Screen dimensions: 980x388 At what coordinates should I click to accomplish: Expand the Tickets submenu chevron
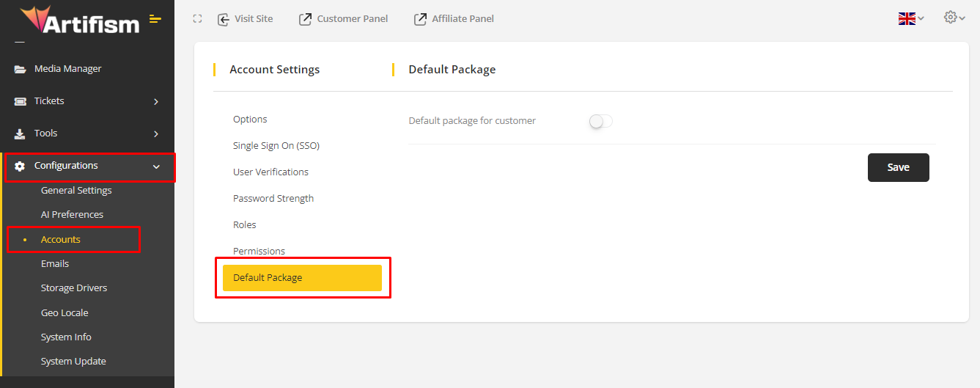click(156, 101)
